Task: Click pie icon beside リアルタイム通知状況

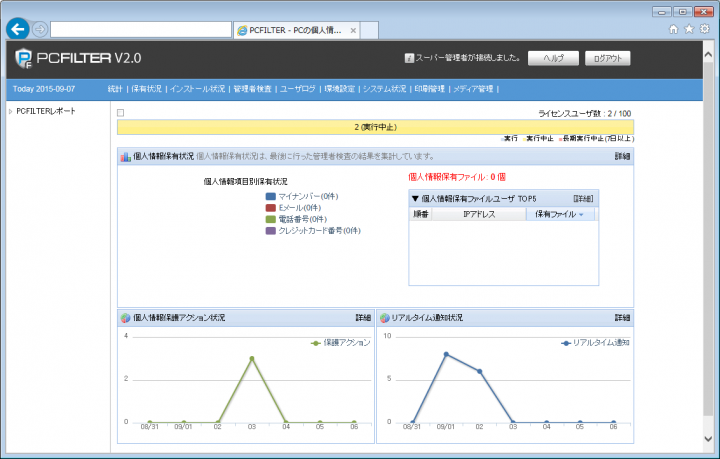Action: [x=385, y=318]
